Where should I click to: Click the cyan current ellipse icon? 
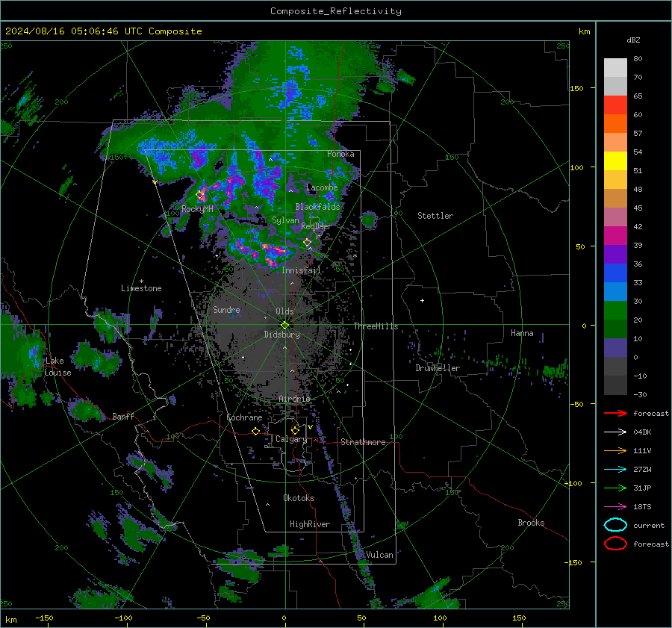(615, 525)
